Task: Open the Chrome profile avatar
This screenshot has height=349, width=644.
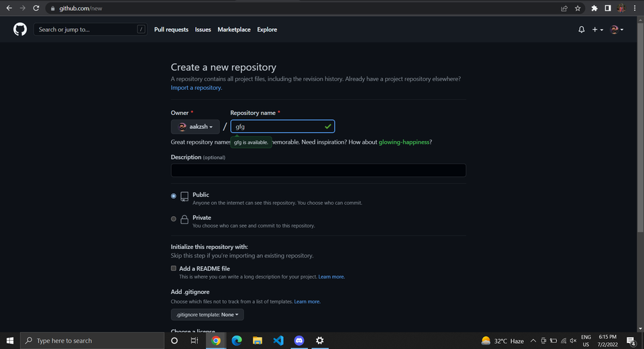Action: click(x=621, y=8)
